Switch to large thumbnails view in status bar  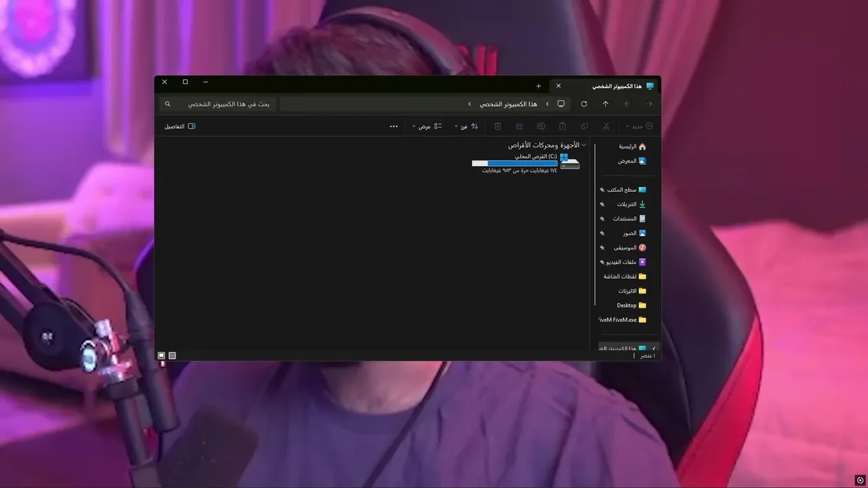point(161,355)
